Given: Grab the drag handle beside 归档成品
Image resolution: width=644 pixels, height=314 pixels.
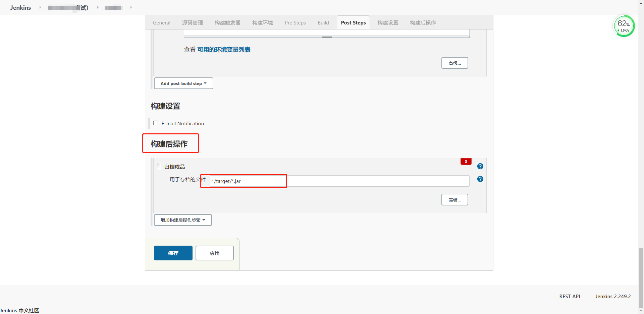Looking at the screenshot, I should (x=159, y=167).
